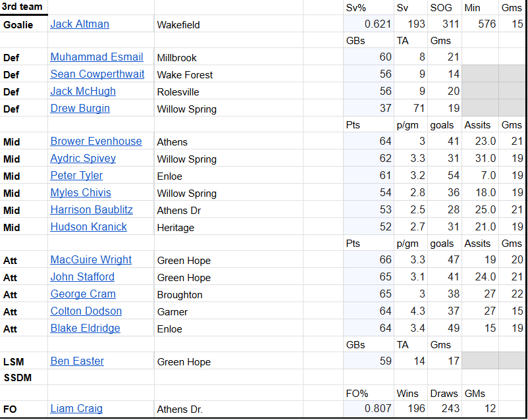Select the Athens school cell
528x420 pixels.
(228, 142)
